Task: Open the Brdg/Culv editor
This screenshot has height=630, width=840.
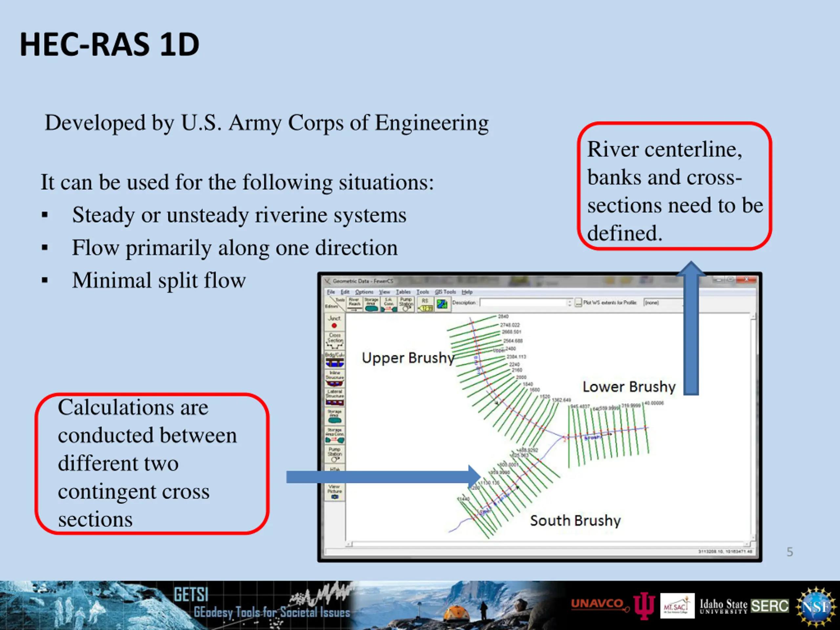Action: [335, 360]
